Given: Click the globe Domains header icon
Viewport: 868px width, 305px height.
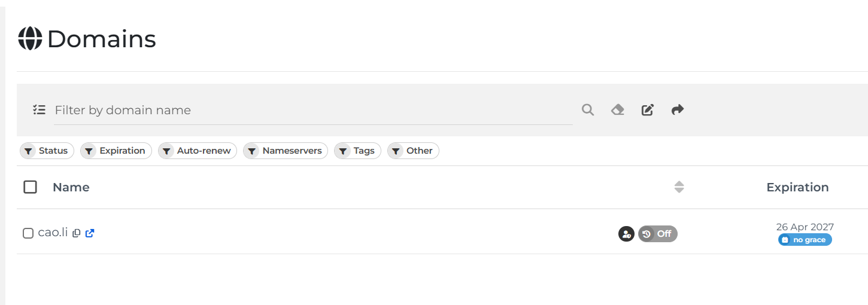Looking at the screenshot, I should [x=30, y=39].
